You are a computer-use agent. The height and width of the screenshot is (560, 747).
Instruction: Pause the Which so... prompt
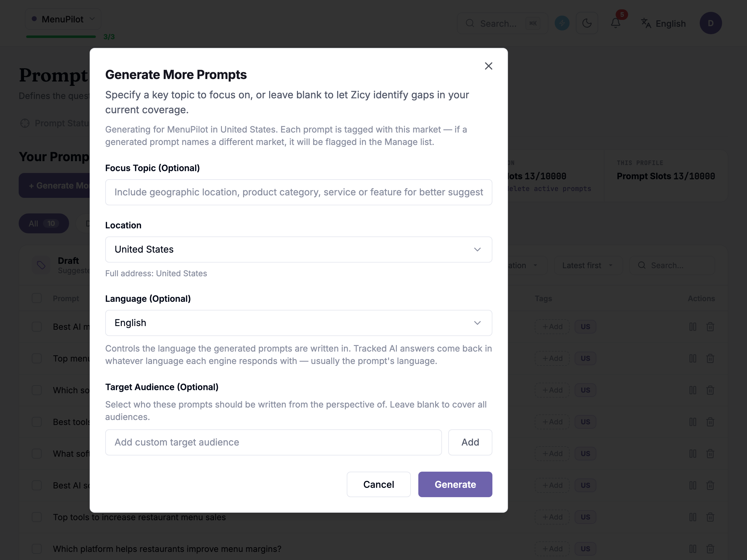click(x=693, y=390)
